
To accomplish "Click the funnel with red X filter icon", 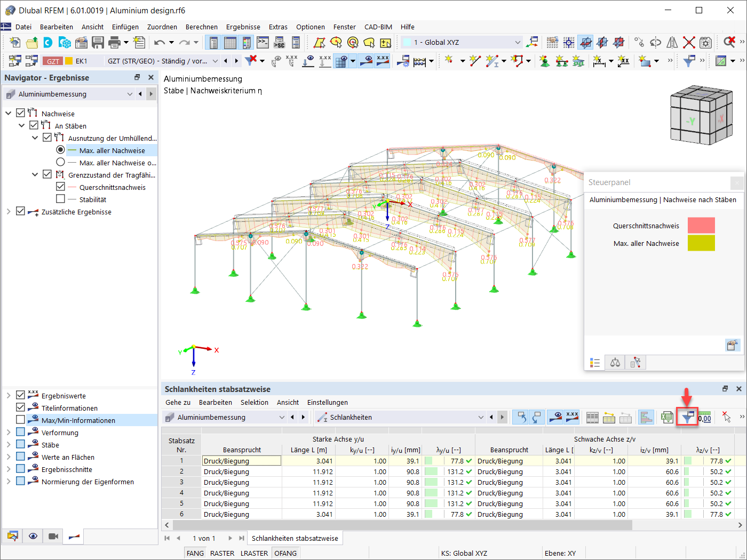I will pyautogui.click(x=251, y=61).
